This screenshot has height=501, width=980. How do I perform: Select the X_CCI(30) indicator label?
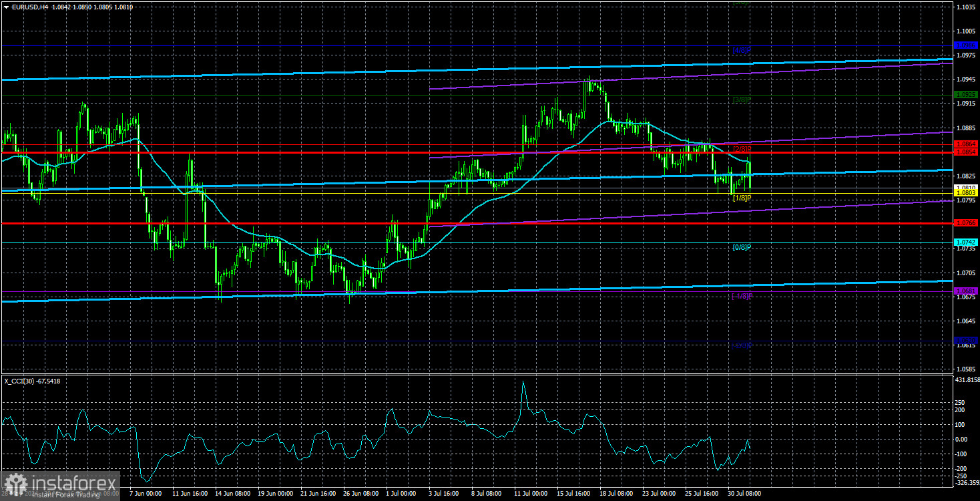pyautogui.click(x=19, y=381)
